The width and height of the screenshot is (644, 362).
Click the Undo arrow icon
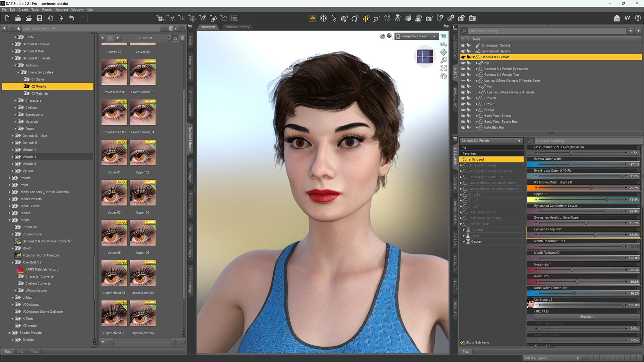(x=71, y=18)
